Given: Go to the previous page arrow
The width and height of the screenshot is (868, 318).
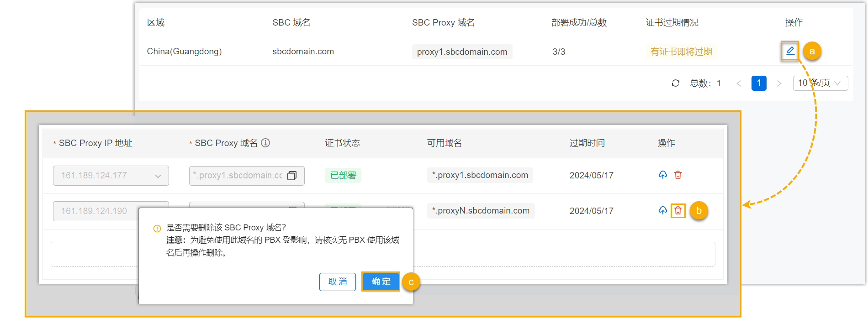Looking at the screenshot, I should tap(739, 83).
